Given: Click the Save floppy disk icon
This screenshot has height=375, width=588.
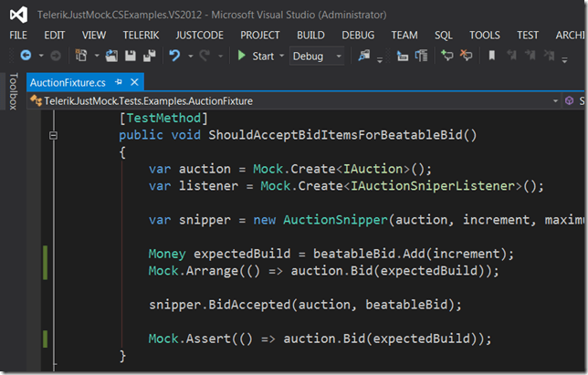Looking at the screenshot, I should tap(130, 57).
